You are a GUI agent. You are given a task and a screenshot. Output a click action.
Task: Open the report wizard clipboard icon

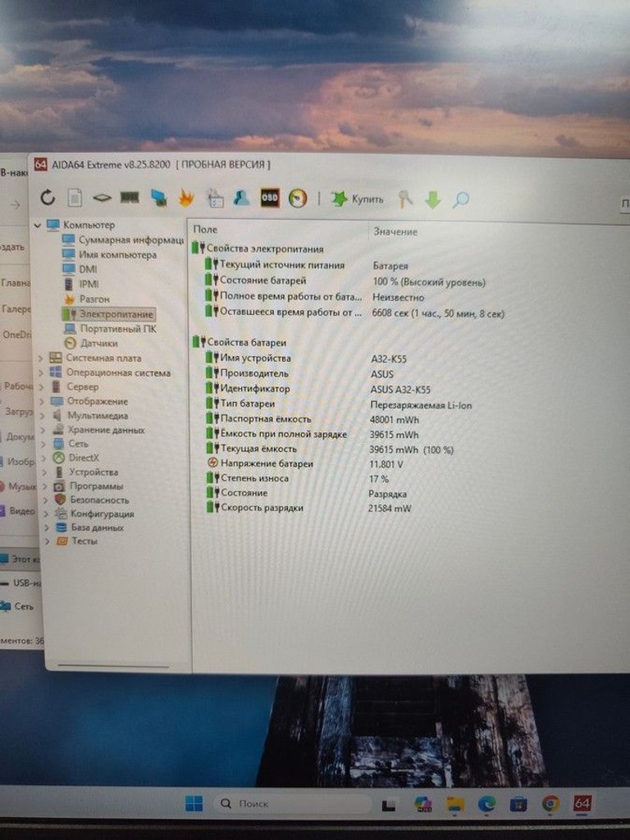[x=216, y=199]
